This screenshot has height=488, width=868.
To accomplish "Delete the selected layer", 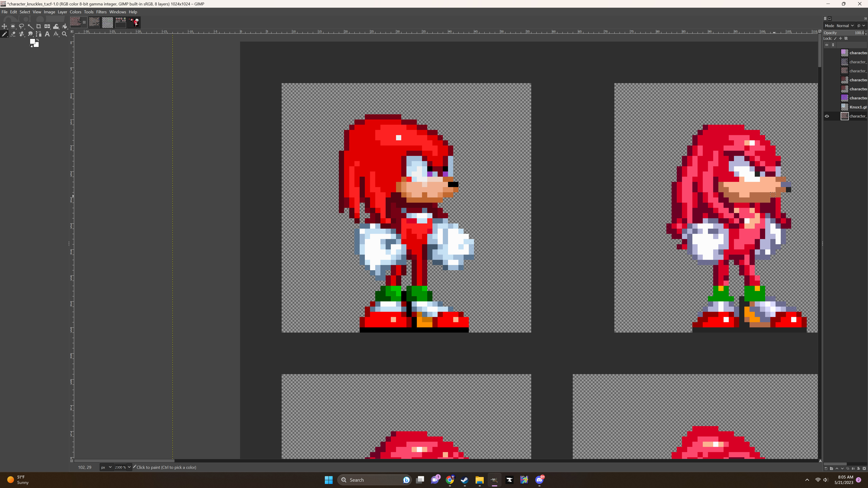I will pyautogui.click(x=864, y=469).
